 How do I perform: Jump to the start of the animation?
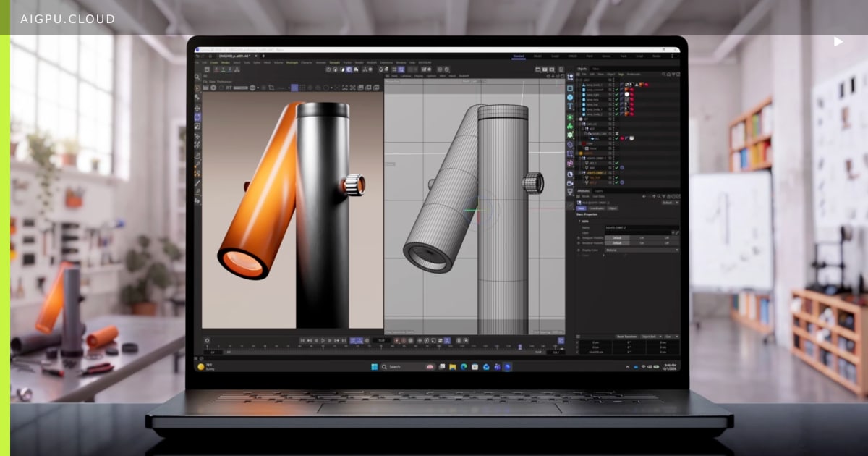(x=304, y=340)
